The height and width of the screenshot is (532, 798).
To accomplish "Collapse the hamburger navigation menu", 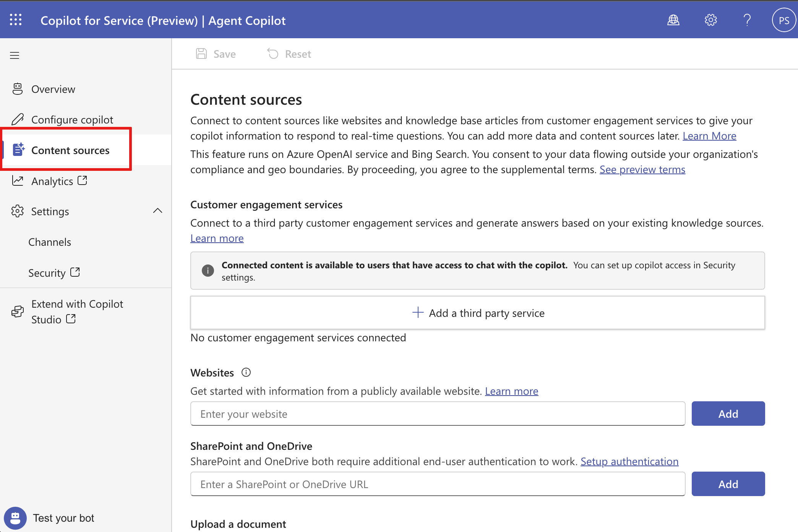I will pyautogui.click(x=15, y=55).
